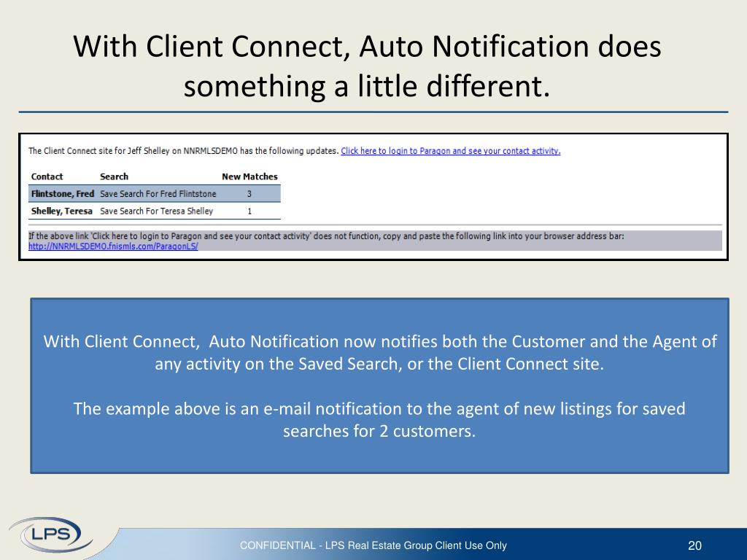Click the 'login to Paragon' contact activity link

point(450,151)
